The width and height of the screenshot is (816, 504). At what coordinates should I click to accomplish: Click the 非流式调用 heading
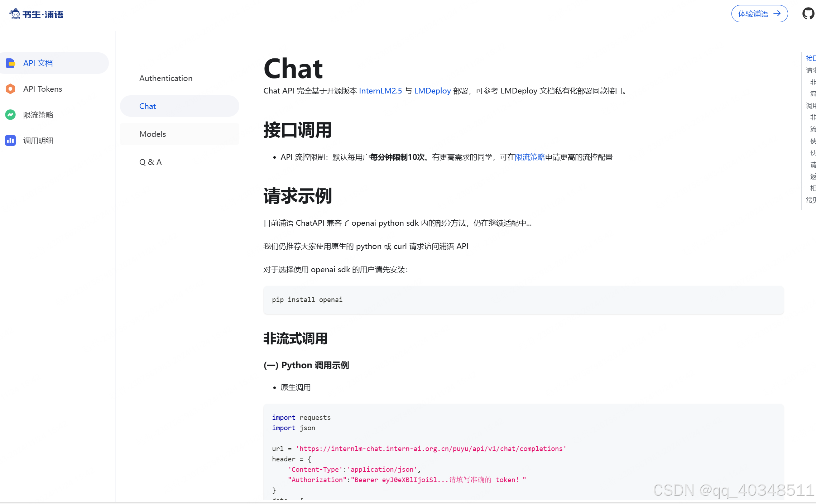[x=296, y=339]
